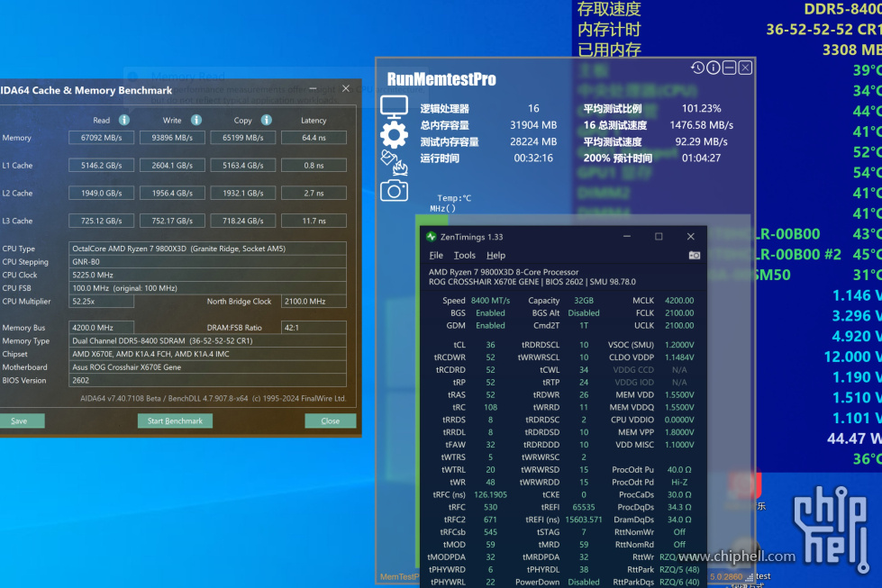Click ZenTimings tCL value 36
The height and width of the screenshot is (588, 882).
(x=490, y=345)
